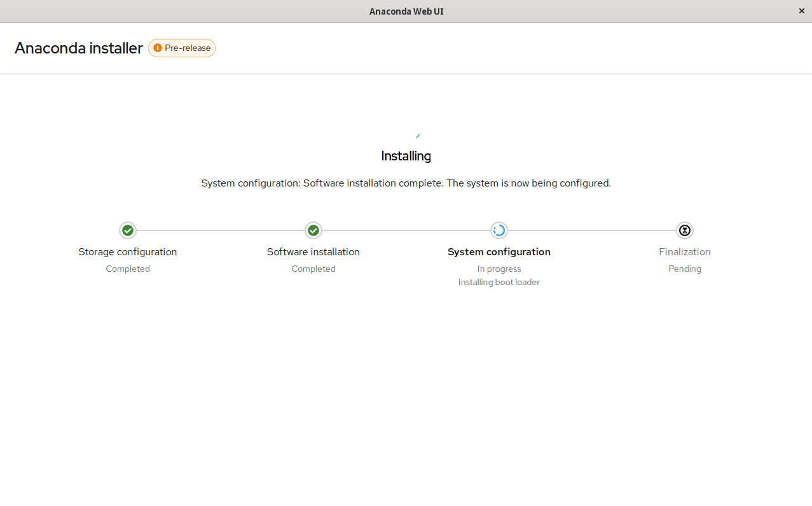Select the System configuration step label
The image size is (812, 506).
(x=499, y=252)
